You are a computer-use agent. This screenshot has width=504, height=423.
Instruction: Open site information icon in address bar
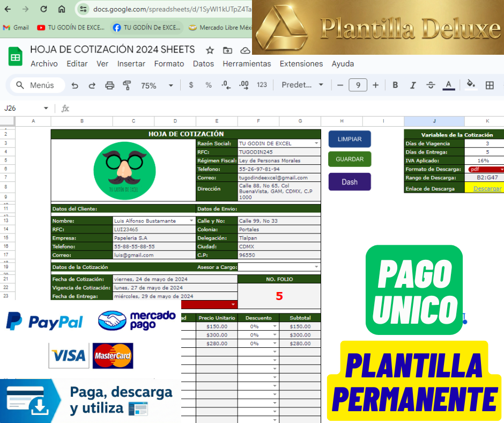pyautogui.click(x=83, y=9)
